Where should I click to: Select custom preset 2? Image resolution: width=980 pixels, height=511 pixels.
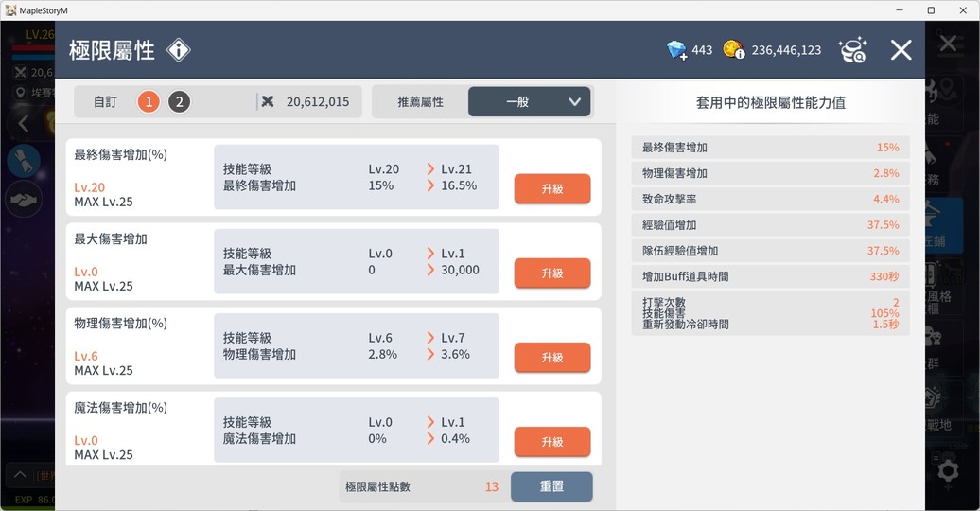pyautogui.click(x=179, y=101)
